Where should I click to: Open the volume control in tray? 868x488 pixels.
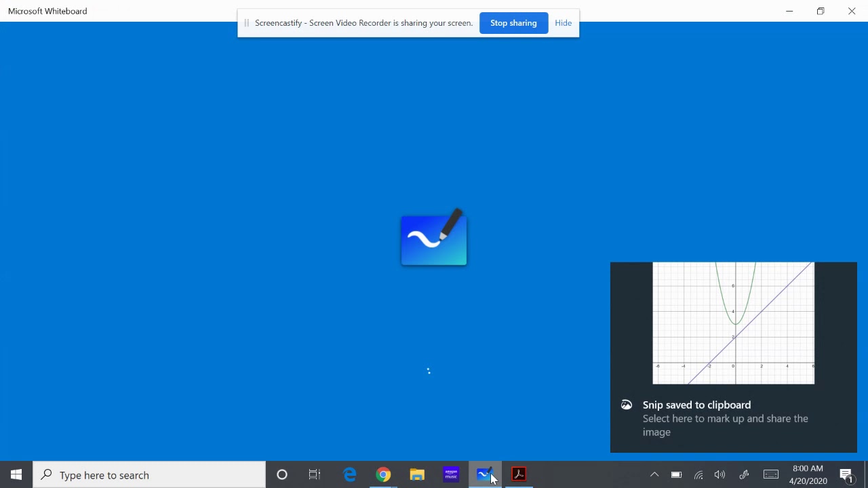pos(720,474)
